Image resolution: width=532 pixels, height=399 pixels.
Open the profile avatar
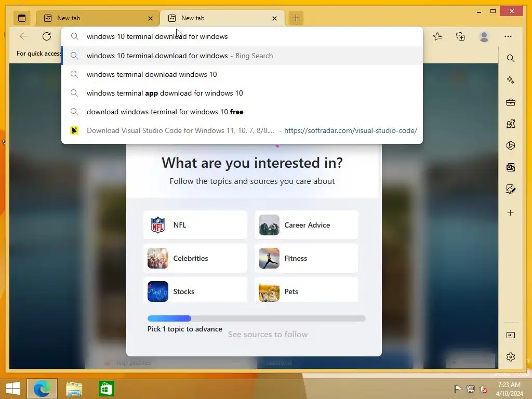coord(484,36)
